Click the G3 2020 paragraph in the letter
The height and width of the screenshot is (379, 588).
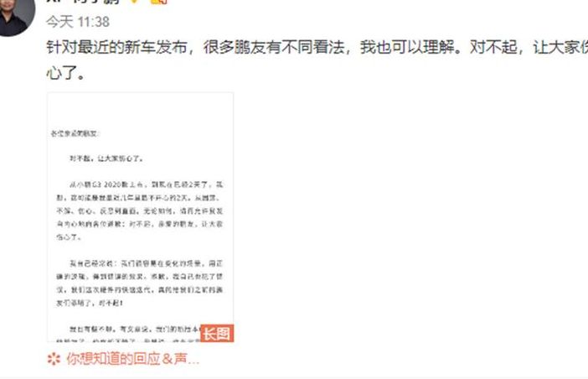tap(140, 210)
